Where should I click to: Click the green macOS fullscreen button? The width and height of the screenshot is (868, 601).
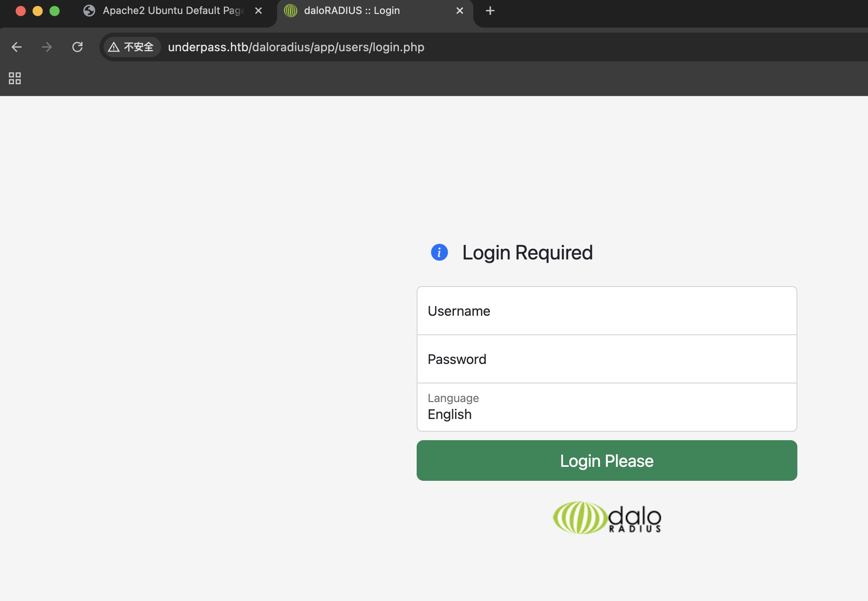55,11
